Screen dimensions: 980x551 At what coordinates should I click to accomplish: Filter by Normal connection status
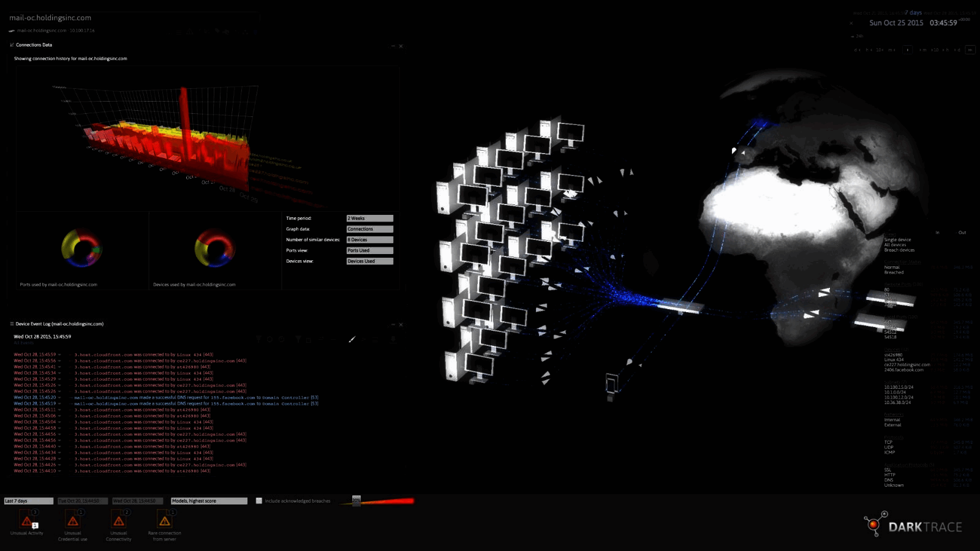892,268
